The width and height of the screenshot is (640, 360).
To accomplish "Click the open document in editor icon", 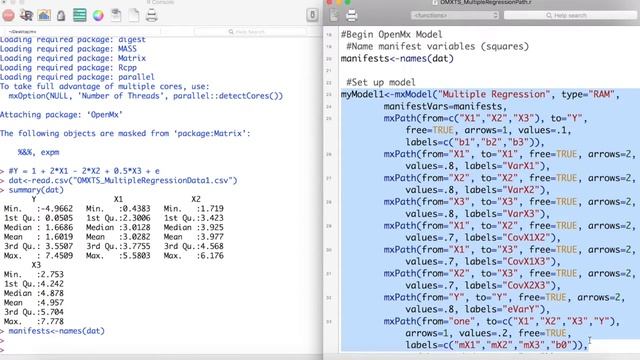I will pyautogui.click(x=116, y=16).
